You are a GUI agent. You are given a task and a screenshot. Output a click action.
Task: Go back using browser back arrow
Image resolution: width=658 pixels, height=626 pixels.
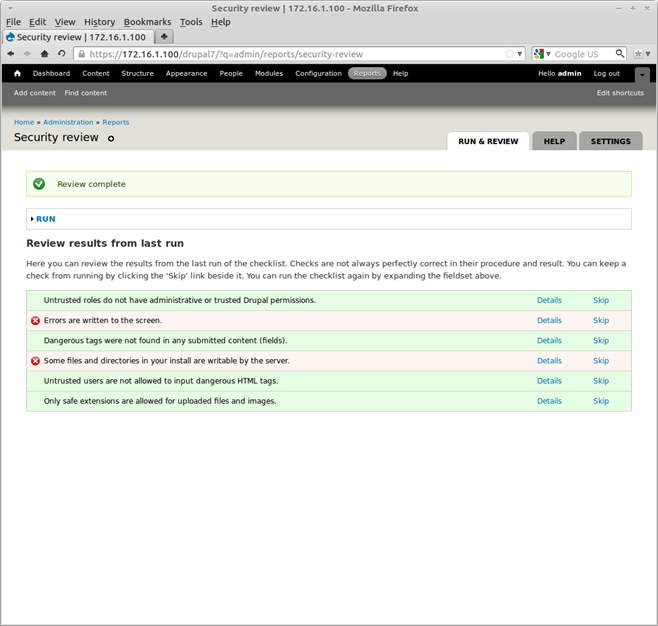tap(11, 54)
